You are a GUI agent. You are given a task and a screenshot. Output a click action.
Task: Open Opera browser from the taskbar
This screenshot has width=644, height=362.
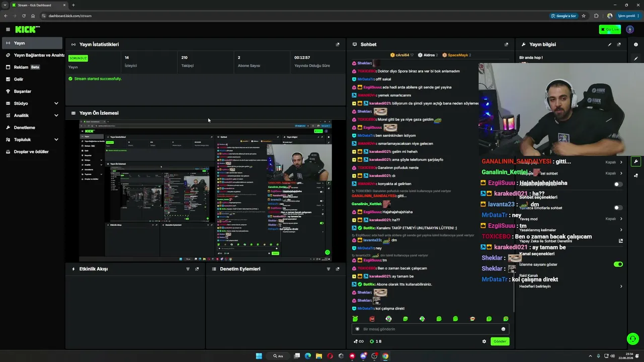click(330, 356)
